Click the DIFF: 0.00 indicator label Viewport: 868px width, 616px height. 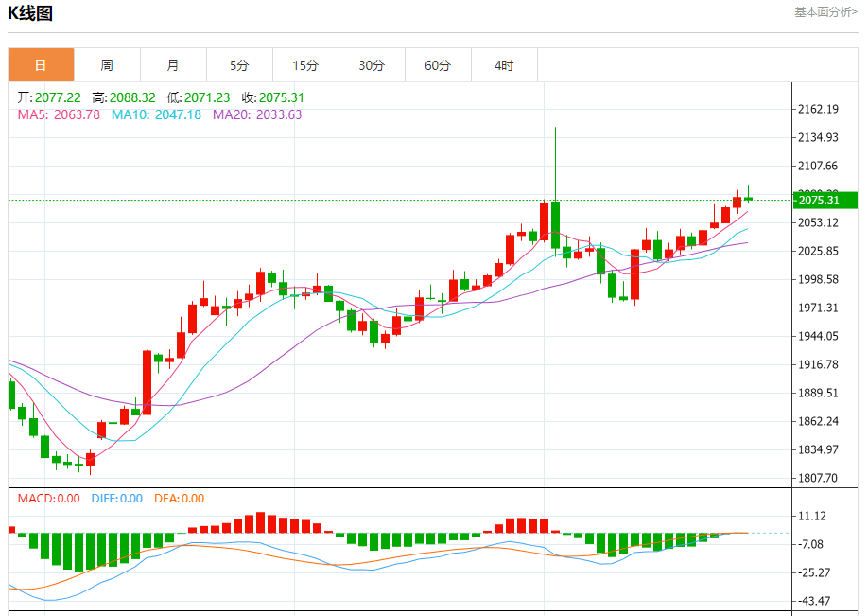116,499
